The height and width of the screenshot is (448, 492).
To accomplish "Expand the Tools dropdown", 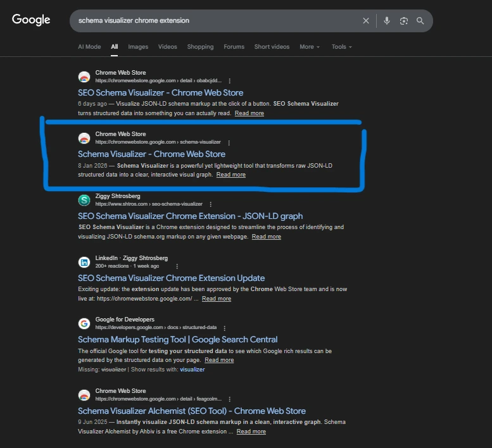I will (341, 47).
